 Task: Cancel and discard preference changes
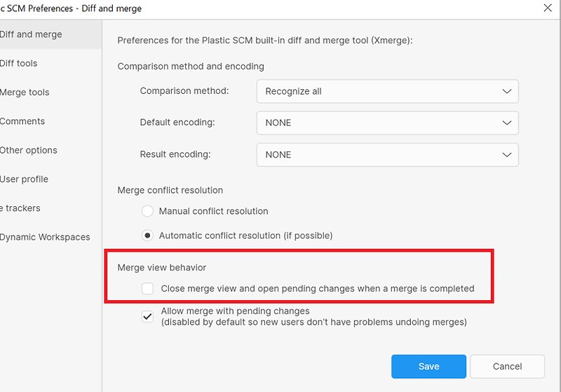pyautogui.click(x=507, y=366)
